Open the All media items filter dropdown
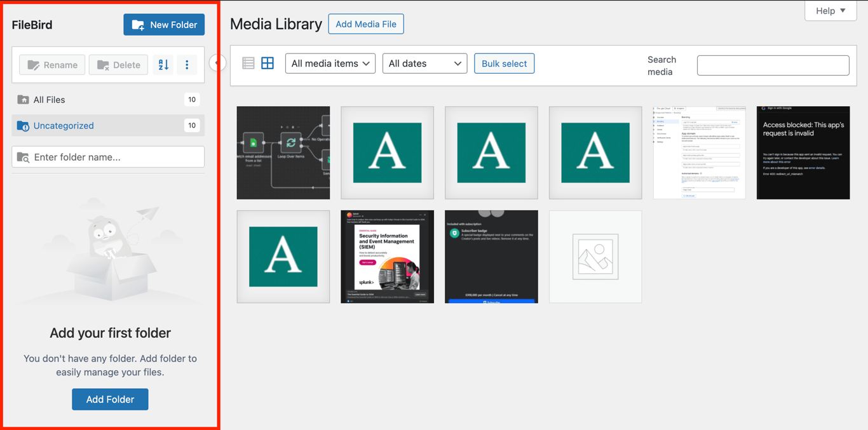 330,64
